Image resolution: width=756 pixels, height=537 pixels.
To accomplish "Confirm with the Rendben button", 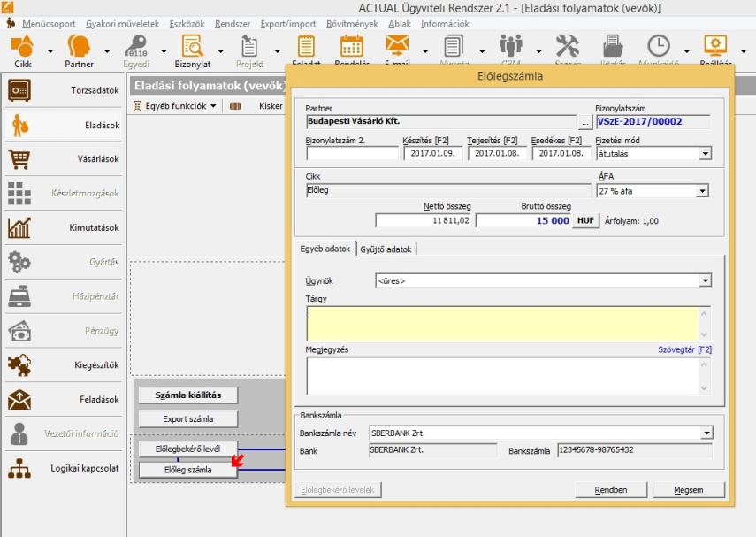I will pos(611,489).
